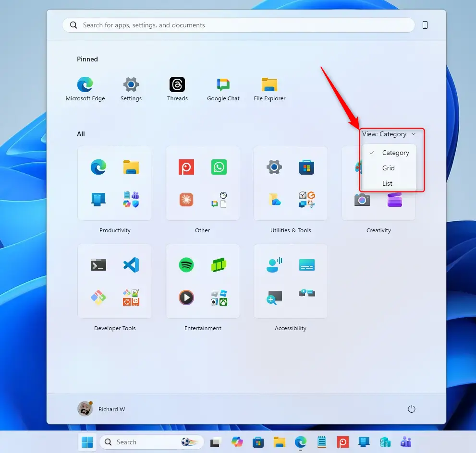Open Magnifier in Accessibility category
The width and height of the screenshot is (476, 453).
(274, 298)
